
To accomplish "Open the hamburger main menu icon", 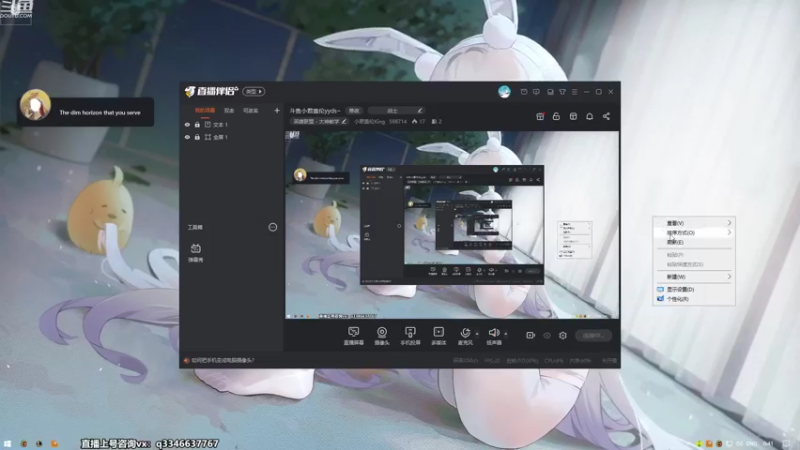I will tap(574, 92).
